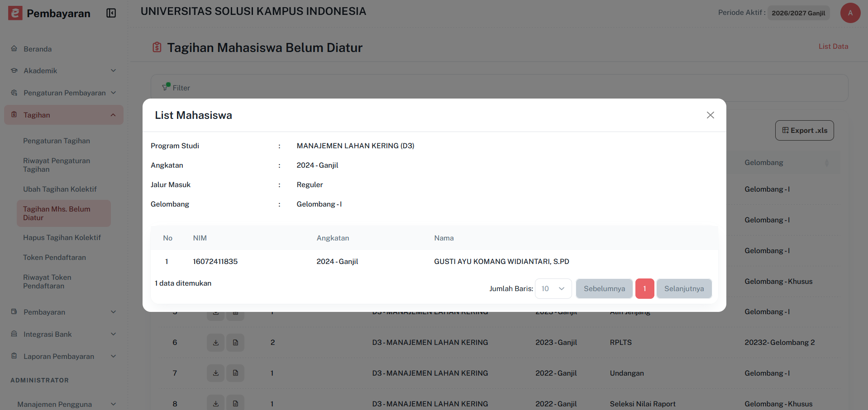This screenshot has height=410, width=868.
Task: Open the Beranda home icon
Action: point(14,49)
